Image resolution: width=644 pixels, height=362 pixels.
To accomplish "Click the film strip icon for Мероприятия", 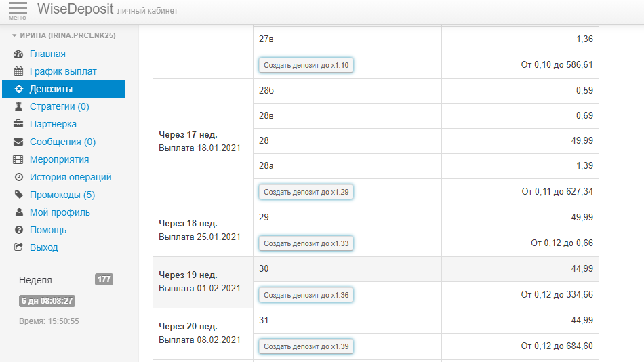I will (x=18, y=160).
